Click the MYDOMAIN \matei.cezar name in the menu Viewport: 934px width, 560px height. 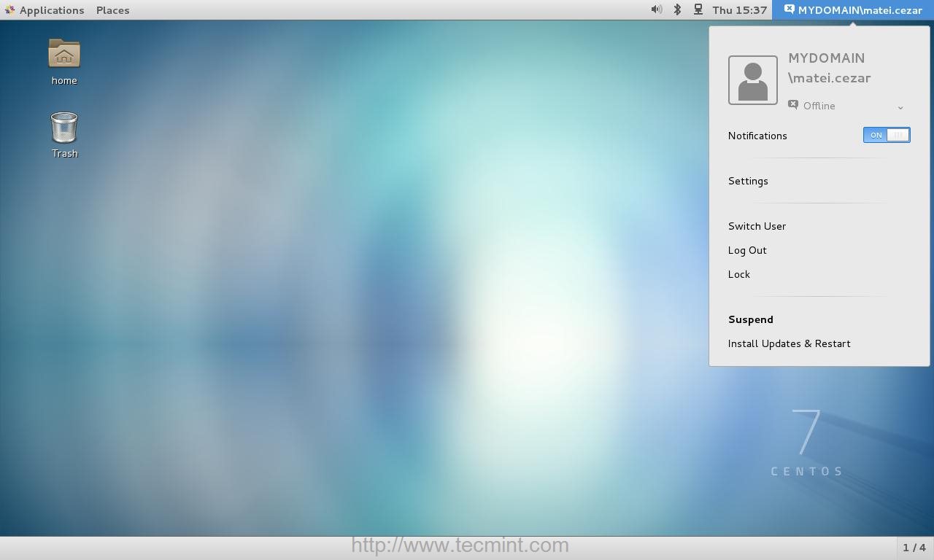tap(830, 68)
